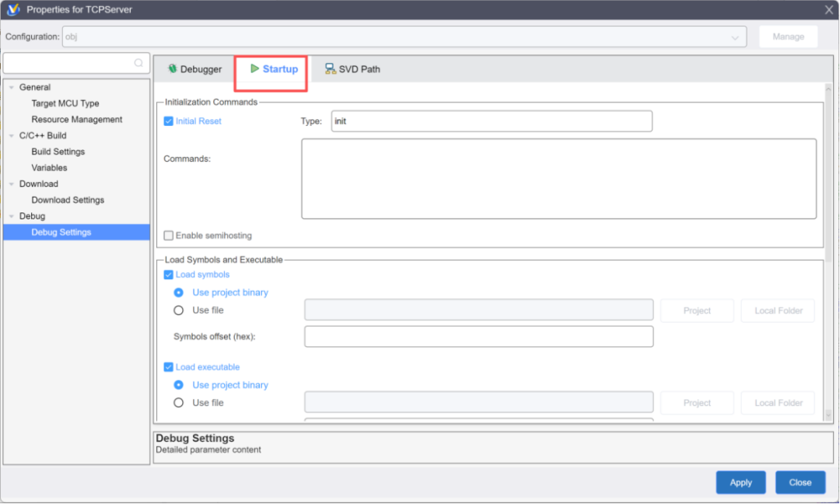The width and height of the screenshot is (840, 504).
Task: Open Download Settings page
Action: pyautogui.click(x=68, y=200)
